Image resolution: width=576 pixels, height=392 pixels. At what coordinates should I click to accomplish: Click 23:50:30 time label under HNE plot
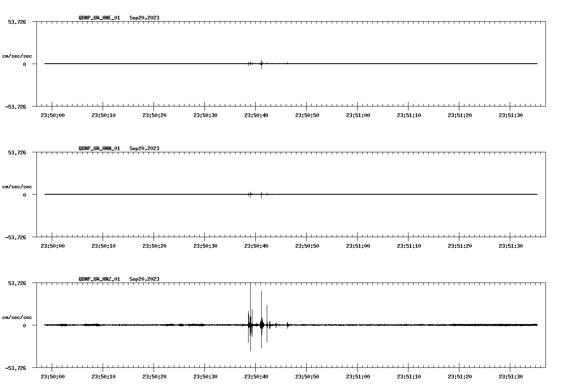point(205,115)
